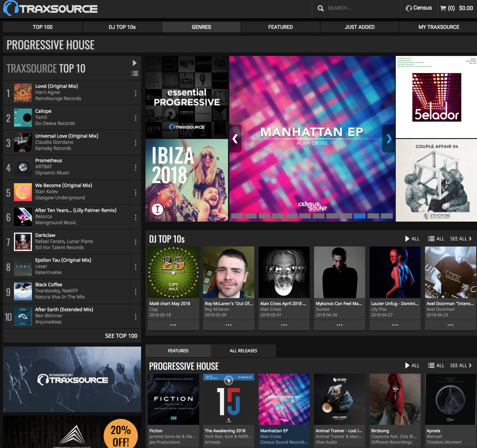The width and height of the screenshot is (477, 448).
Task: Queue all DJ Top 10s charts
Action: [x=436, y=239]
